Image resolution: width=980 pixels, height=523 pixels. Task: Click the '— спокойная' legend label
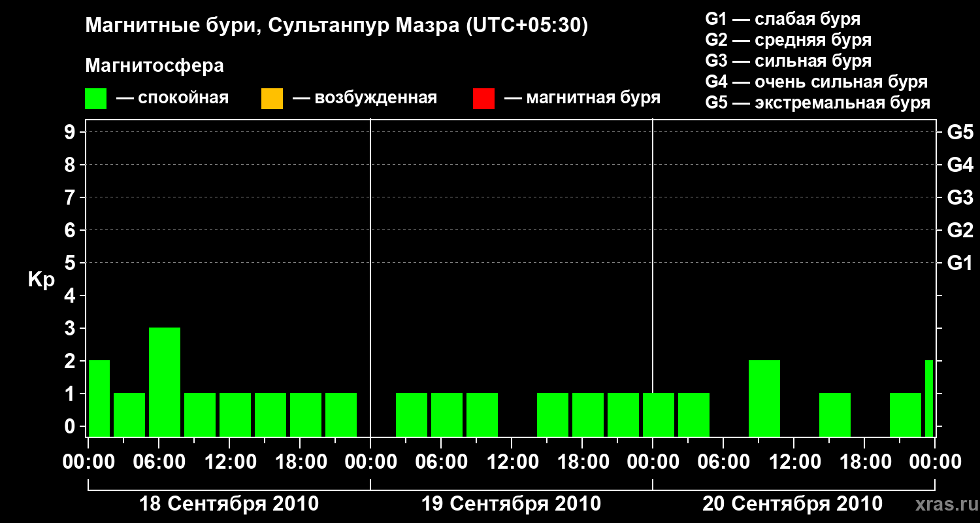click(x=172, y=99)
